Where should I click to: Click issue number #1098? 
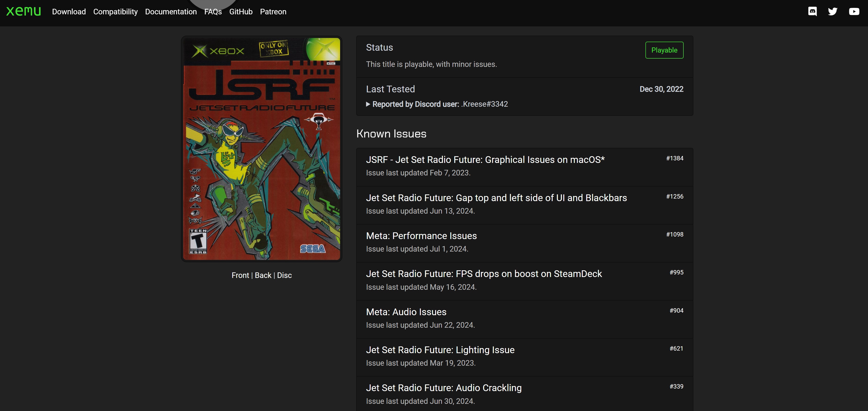(x=675, y=234)
